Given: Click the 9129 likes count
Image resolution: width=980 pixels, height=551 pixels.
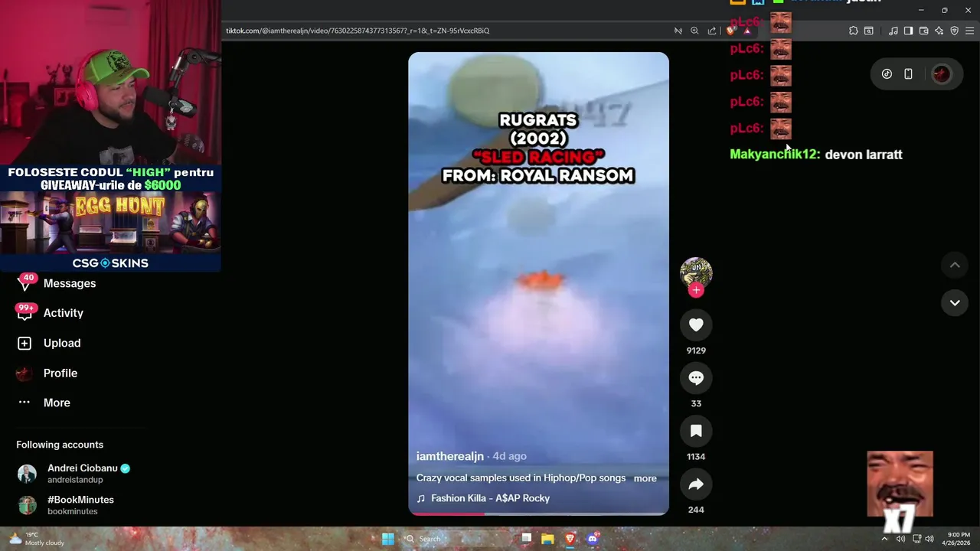Looking at the screenshot, I should pos(696,350).
